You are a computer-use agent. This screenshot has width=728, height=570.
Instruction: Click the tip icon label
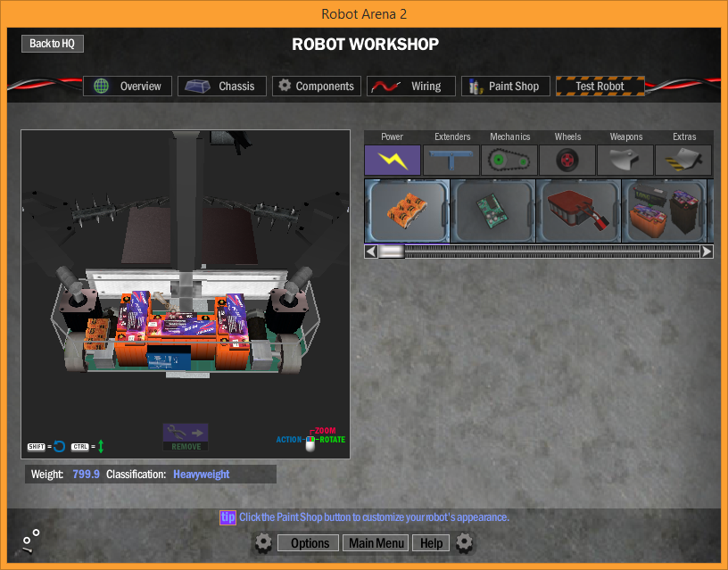click(x=228, y=517)
